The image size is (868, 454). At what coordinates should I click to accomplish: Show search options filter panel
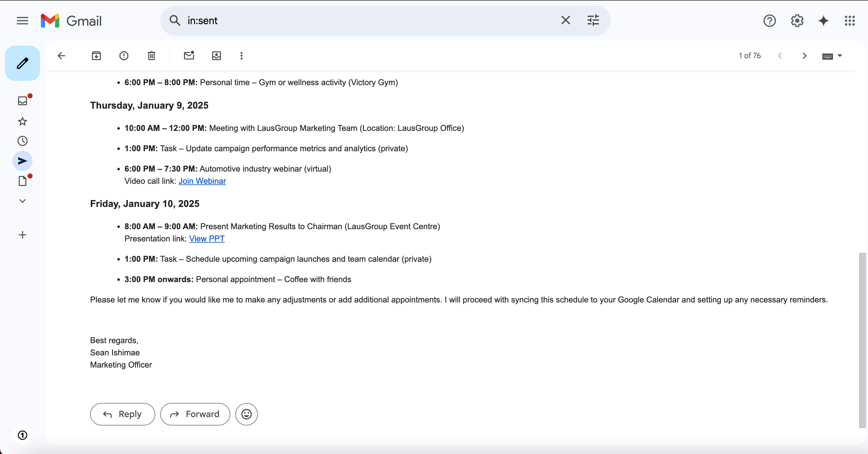click(x=593, y=21)
